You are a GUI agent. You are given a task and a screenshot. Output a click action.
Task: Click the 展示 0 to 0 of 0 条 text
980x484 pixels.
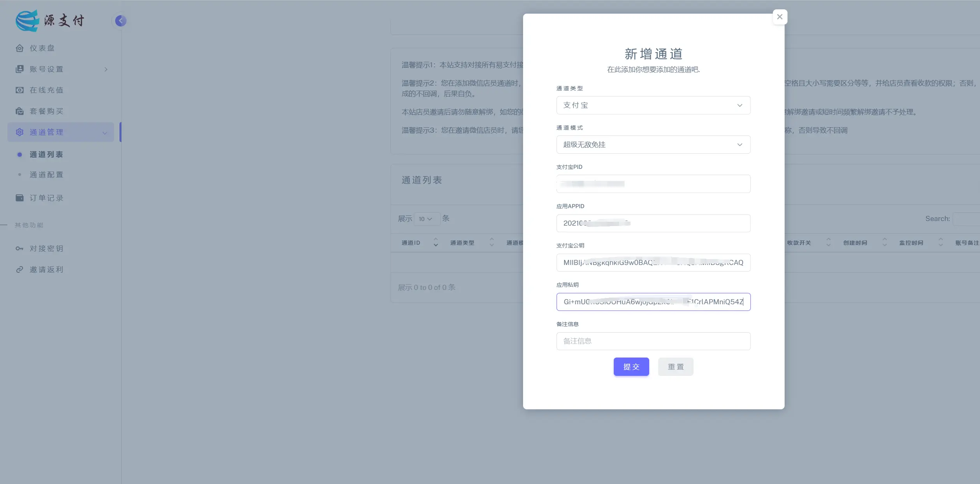(427, 288)
